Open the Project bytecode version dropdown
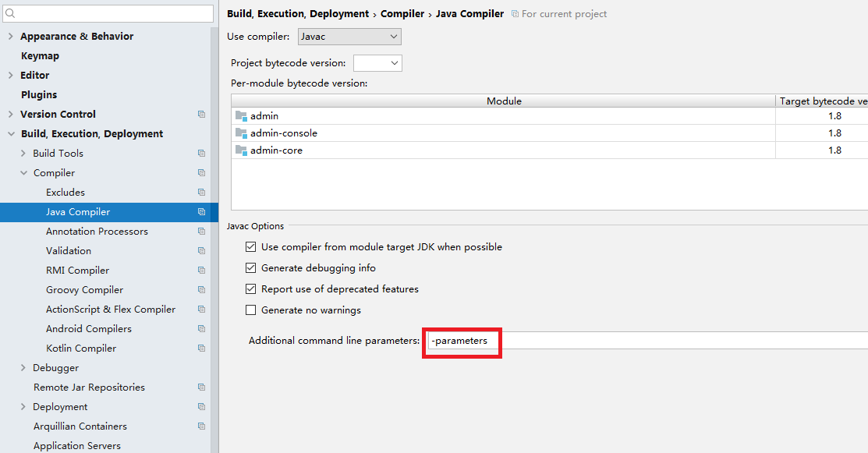This screenshot has height=453, width=868. (377, 63)
